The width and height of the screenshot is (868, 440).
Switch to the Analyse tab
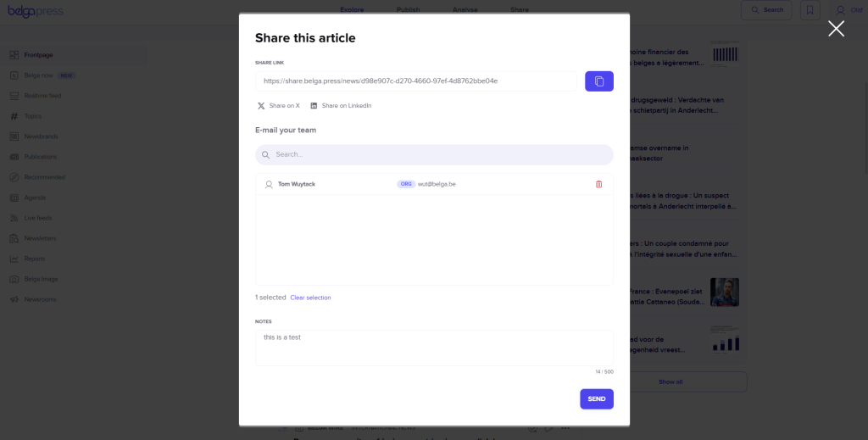click(465, 10)
